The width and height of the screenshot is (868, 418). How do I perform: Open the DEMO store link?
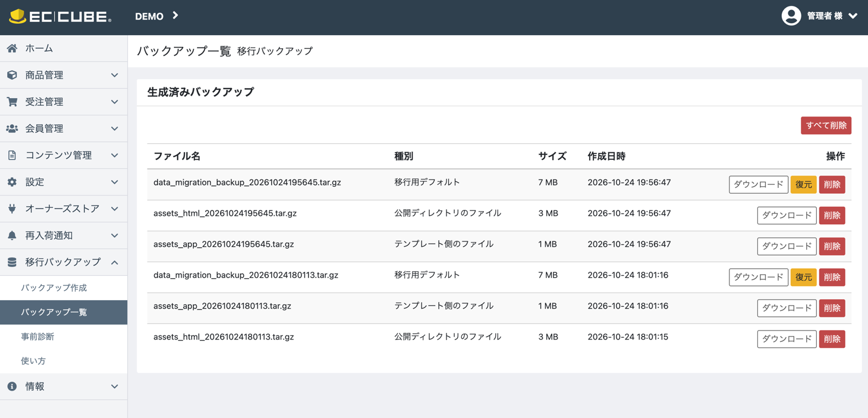156,16
